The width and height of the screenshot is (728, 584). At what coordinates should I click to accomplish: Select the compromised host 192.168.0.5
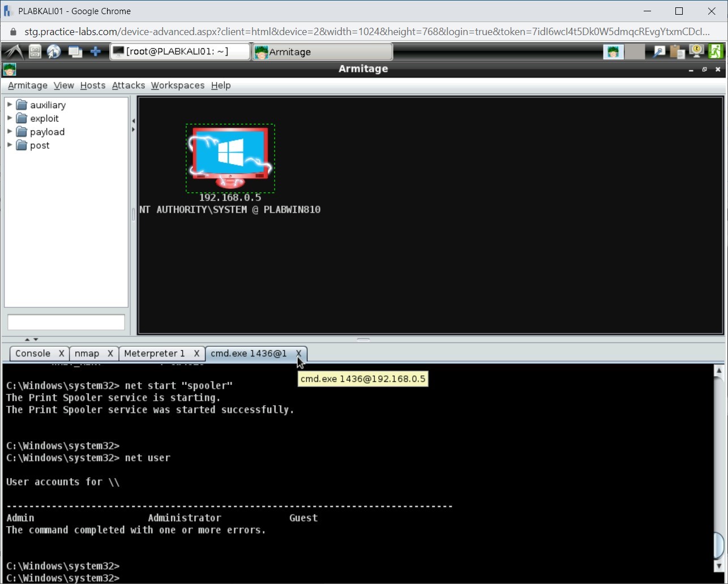tap(230, 157)
